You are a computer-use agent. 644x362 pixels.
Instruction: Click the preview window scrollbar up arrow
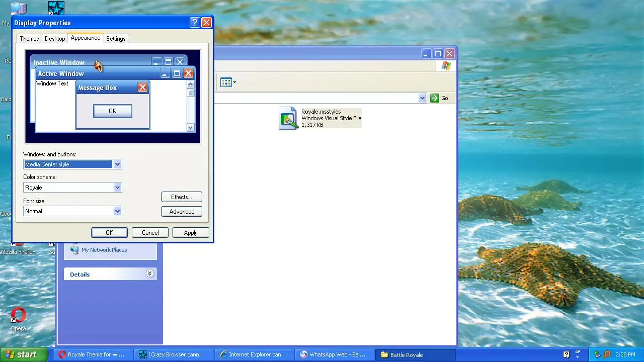coord(190,84)
